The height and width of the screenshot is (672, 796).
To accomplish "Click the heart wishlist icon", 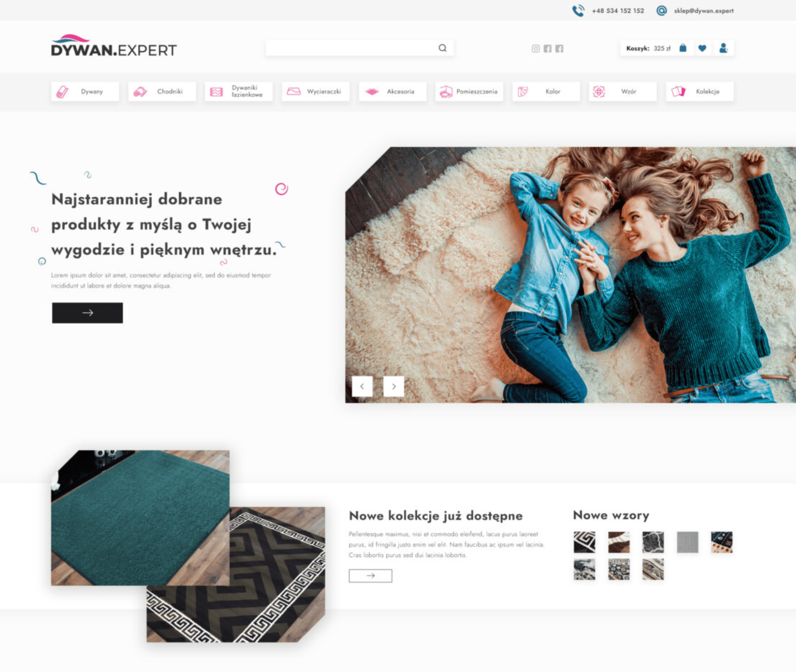I will (702, 48).
